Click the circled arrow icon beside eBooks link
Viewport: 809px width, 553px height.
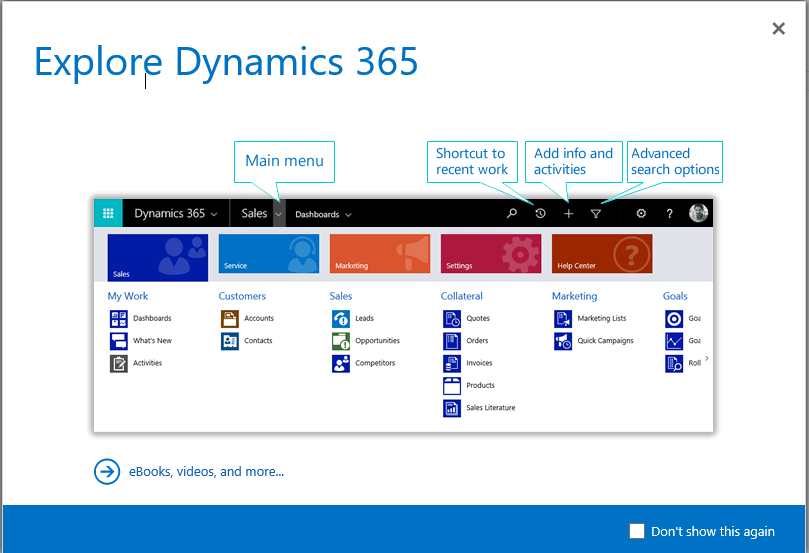pyautogui.click(x=107, y=471)
